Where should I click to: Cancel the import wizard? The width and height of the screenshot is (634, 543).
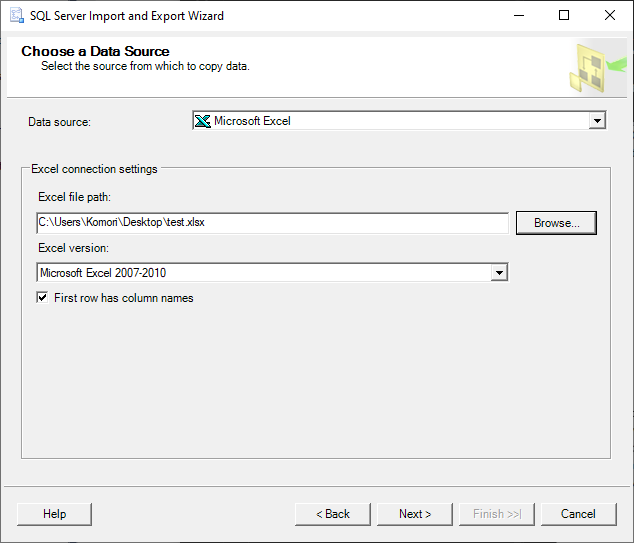(x=578, y=514)
